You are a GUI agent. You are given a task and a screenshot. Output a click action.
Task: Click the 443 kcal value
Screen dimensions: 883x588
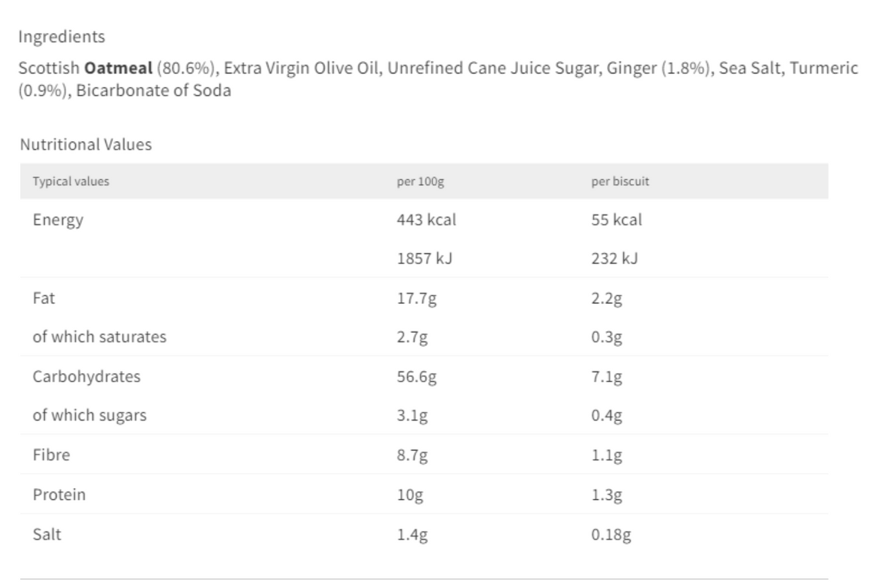pos(426,220)
